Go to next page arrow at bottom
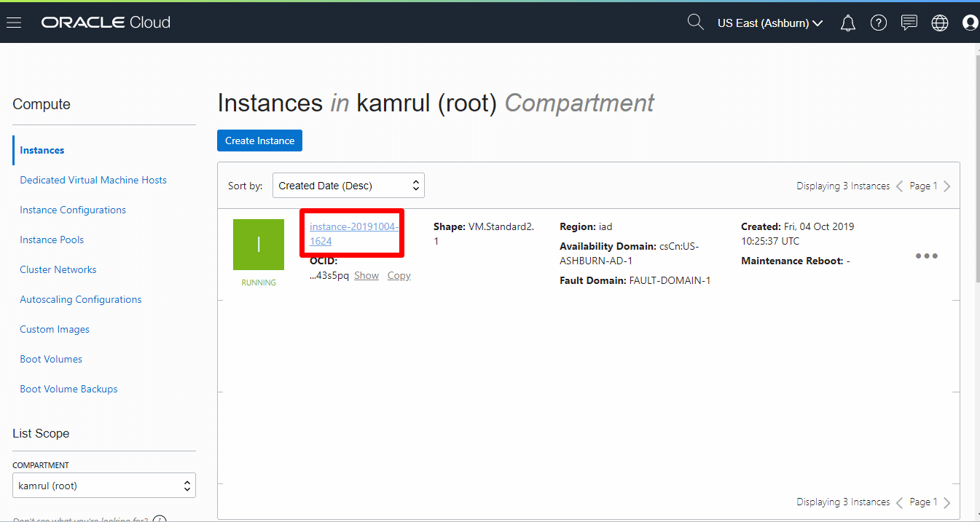980x522 pixels. 947,502
